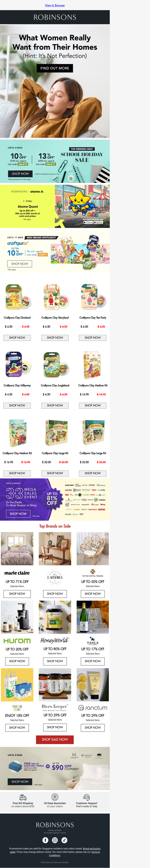This screenshot has width=150, height=868.
Task: Select the Craftpura Clay Jungleland product image
Action: [x=55, y=365]
